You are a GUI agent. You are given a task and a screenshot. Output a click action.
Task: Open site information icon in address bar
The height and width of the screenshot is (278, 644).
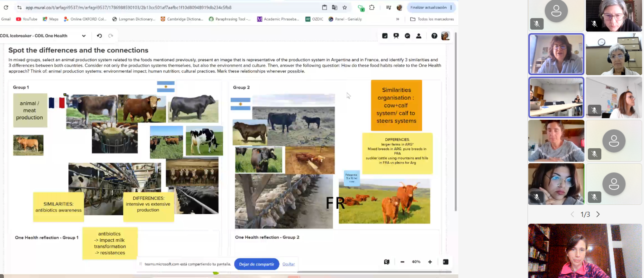click(x=20, y=7)
